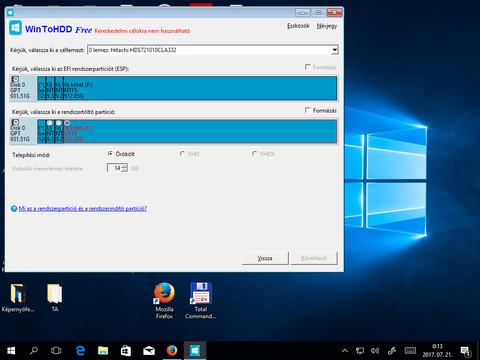Click the Disk 0 drive icon in the boot partition row
This screenshot has height=360, width=480.
(x=15, y=122)
